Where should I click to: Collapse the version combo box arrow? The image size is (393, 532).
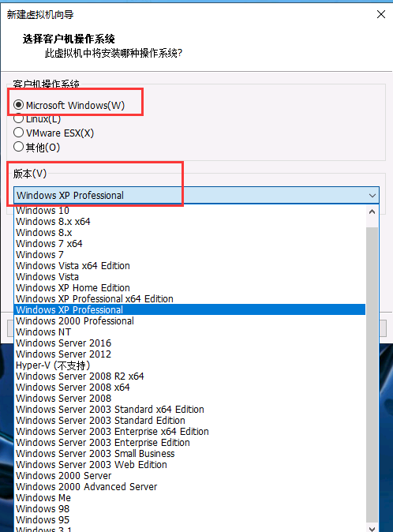pyautogui.click(x=372, y=196)
